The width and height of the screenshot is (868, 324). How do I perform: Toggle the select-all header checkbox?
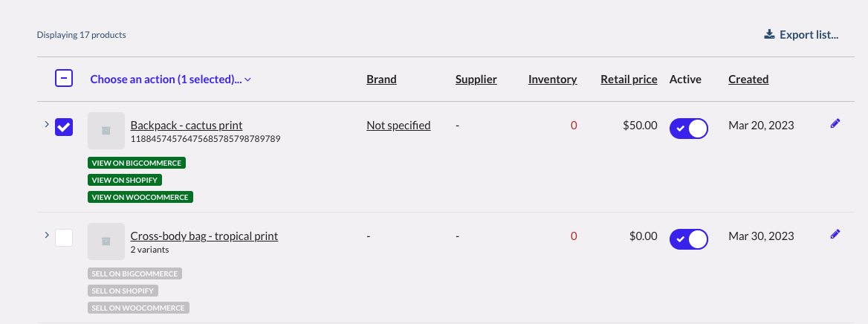(x=64, y=78)
